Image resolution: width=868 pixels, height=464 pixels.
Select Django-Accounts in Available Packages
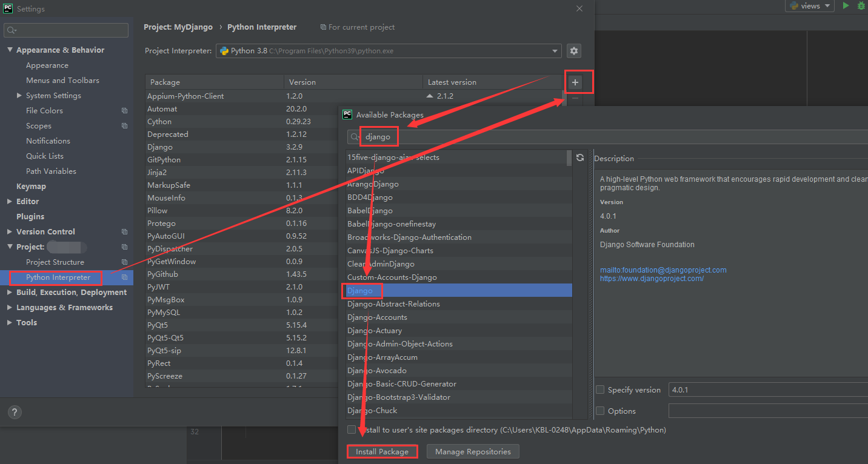(x=459, y=317)
